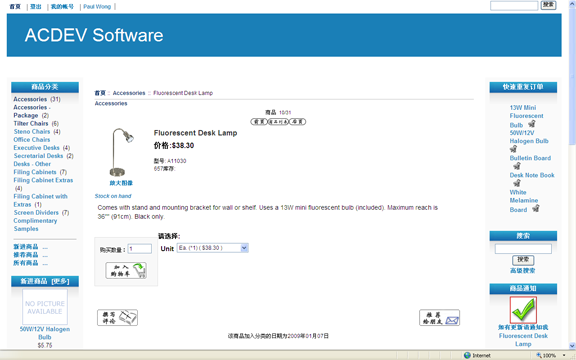Open the 100% zoom level control in status bar

pyautogui.click(x=551, y=355)
